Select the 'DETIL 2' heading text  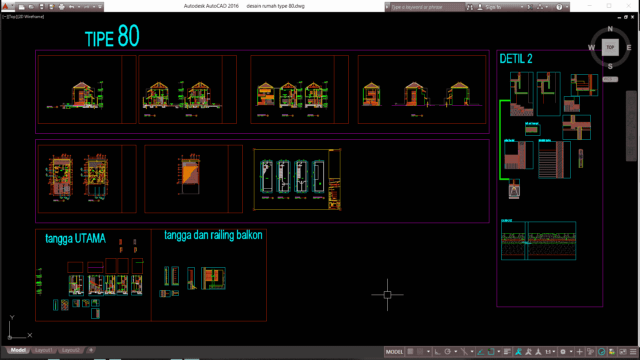(516, 59)
